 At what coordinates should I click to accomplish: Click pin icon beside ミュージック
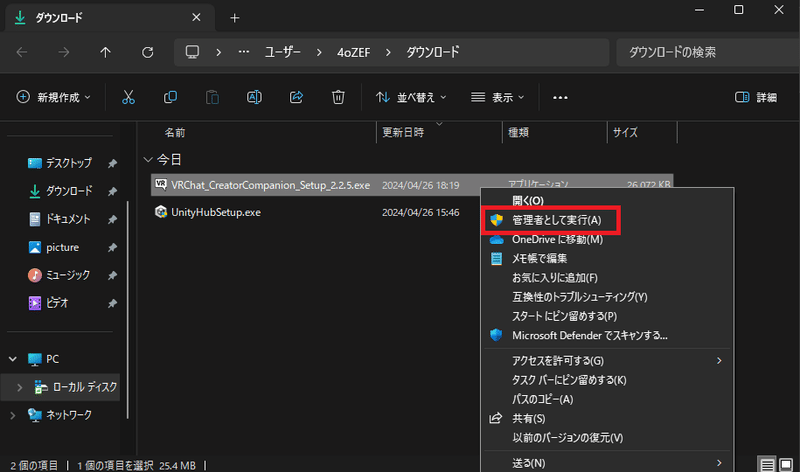[x=112, y=276]
